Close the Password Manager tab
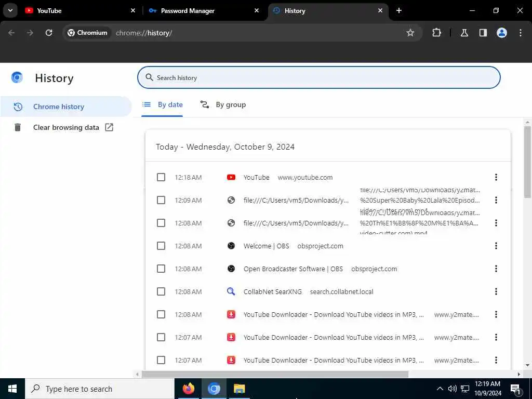 pyautogui.click(x=257, y=10)
